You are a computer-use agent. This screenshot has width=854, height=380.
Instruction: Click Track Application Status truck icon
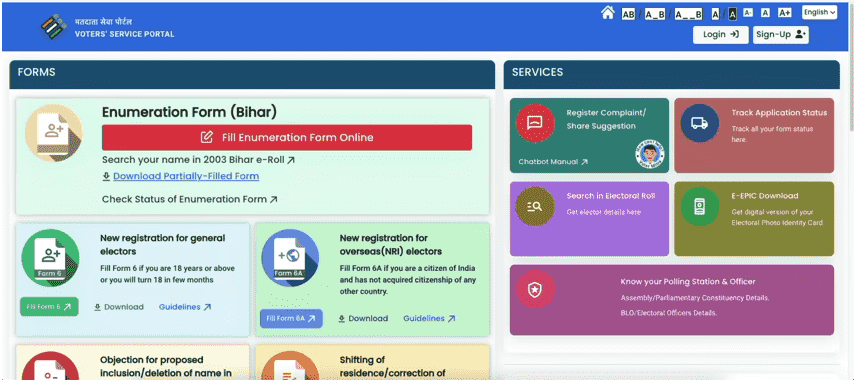click(699, 123)
